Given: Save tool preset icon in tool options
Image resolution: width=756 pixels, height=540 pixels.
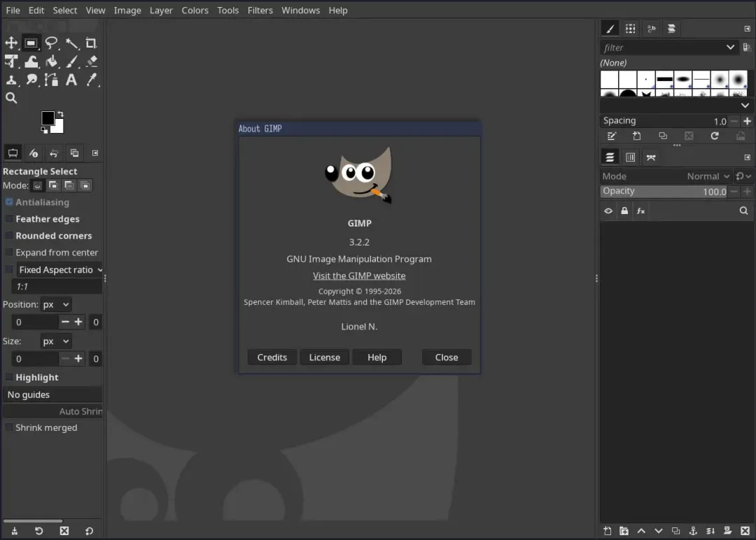Looking at the screenshot, I should pyautogui.click(x=15, y=531).
